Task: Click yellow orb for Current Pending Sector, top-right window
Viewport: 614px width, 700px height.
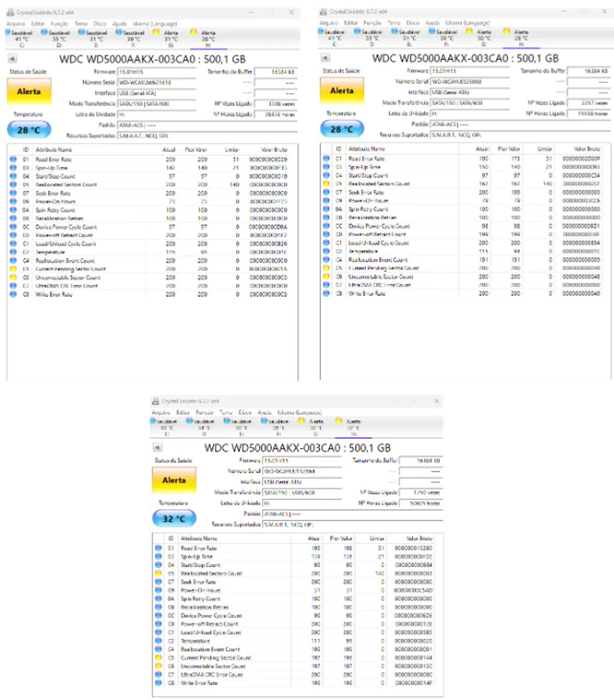Action: 326,268
